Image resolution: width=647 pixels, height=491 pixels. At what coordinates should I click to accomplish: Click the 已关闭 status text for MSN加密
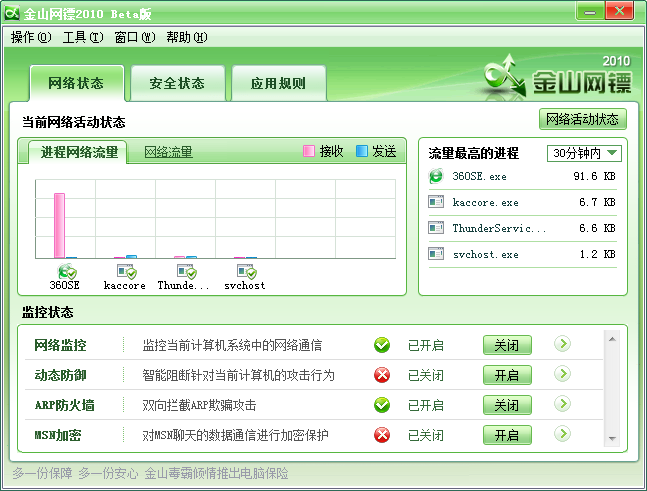pyautogui.click(x=425, y=435)
